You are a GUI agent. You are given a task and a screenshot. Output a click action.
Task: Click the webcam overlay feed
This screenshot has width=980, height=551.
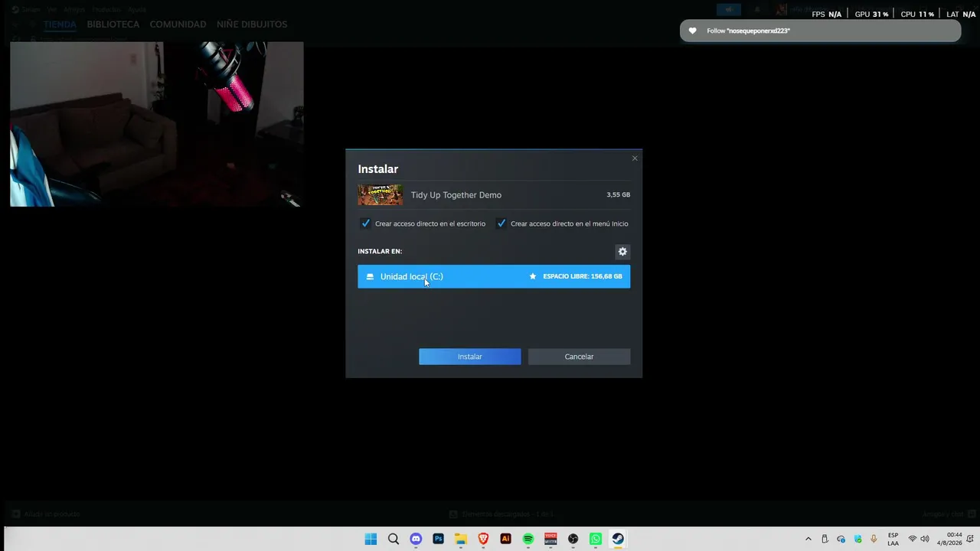tap(157, 124)
